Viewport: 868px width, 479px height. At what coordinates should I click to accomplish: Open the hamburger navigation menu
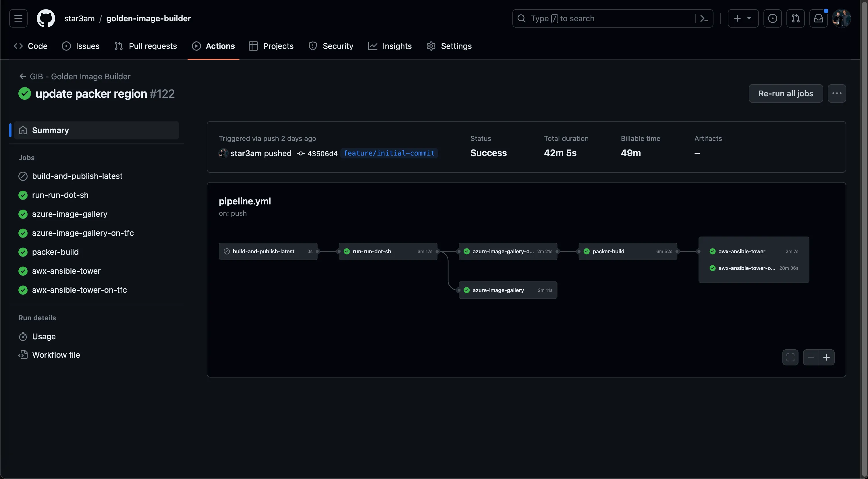click(18, 18)
